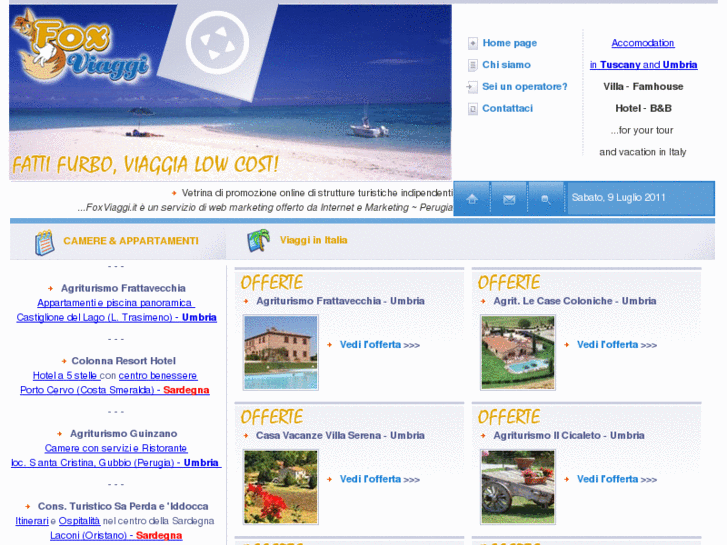This screenshot has width=727, height=545.
Task: Click the Ospitalità link
Action: pyautogui.click(x=79, y=521)
